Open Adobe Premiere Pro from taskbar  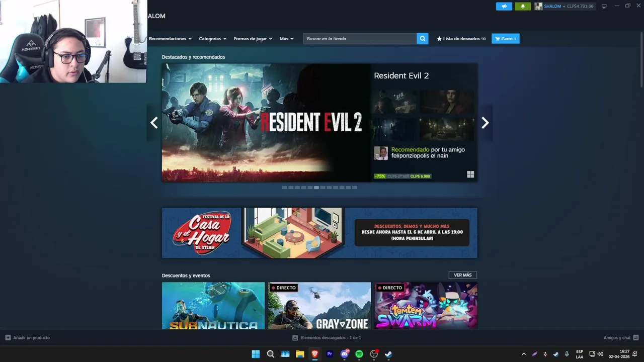330,354
